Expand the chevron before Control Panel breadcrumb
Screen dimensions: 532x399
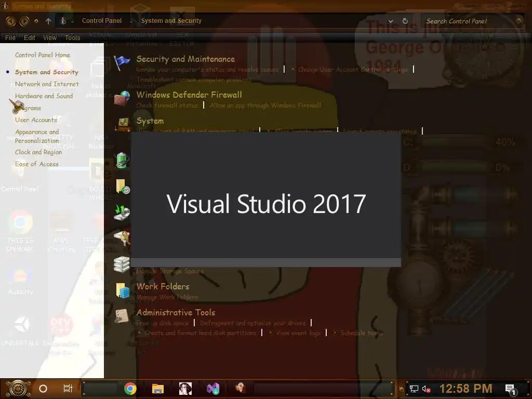click(72, 21)
